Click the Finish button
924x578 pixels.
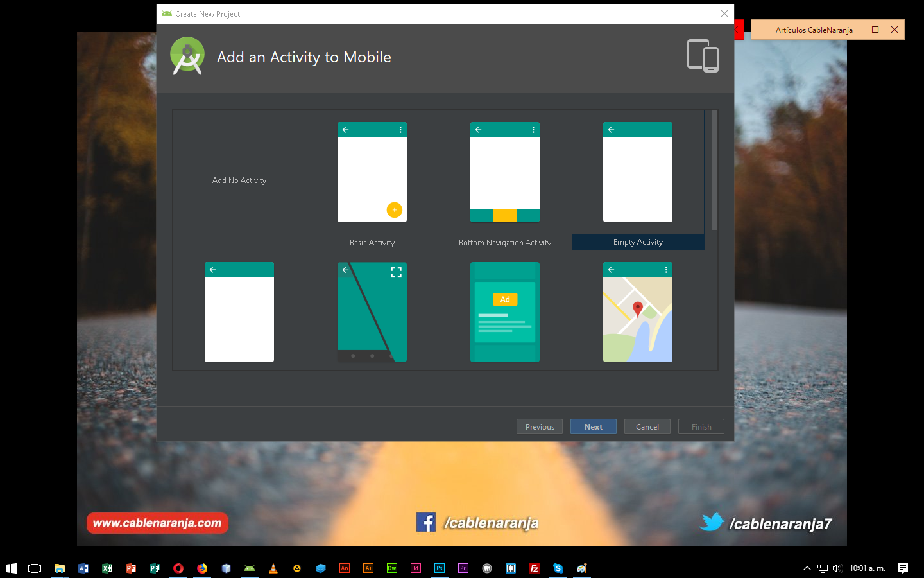click(x=701, y=426)
